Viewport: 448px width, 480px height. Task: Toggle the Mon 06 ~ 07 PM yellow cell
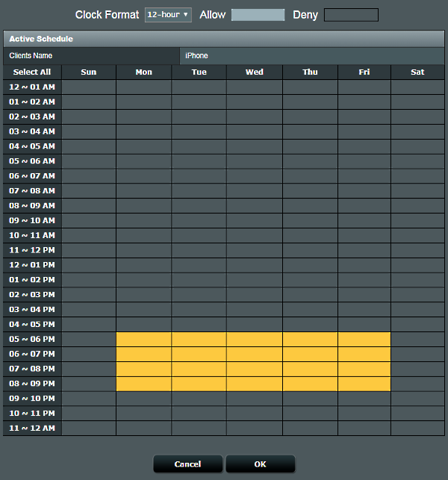click(144, 354)
